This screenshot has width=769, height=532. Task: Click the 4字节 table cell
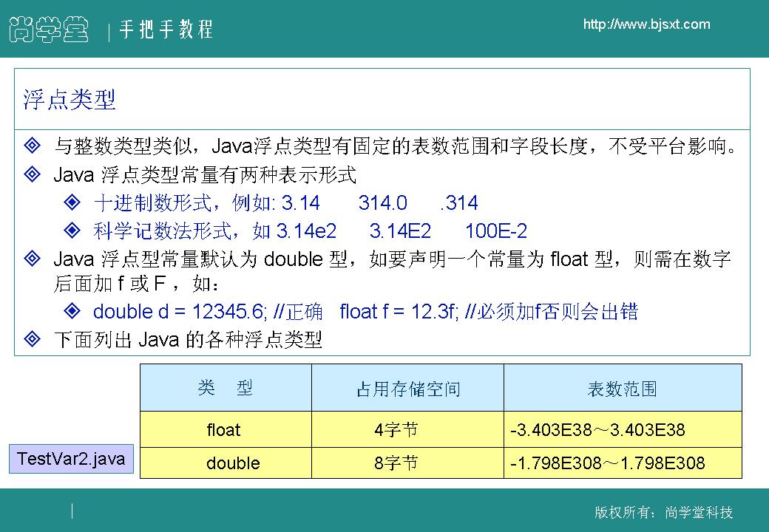click(x=407, y=429)
